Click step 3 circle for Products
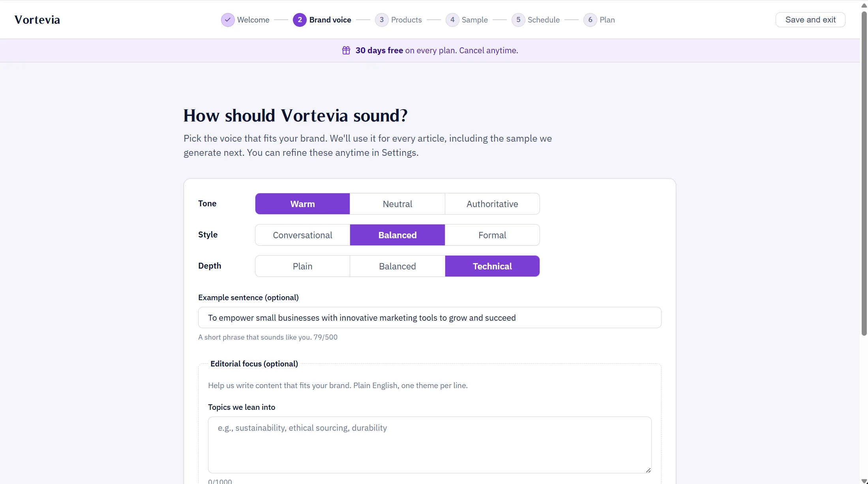The width and height of the screenshot is (868, 484). [382, 20]
